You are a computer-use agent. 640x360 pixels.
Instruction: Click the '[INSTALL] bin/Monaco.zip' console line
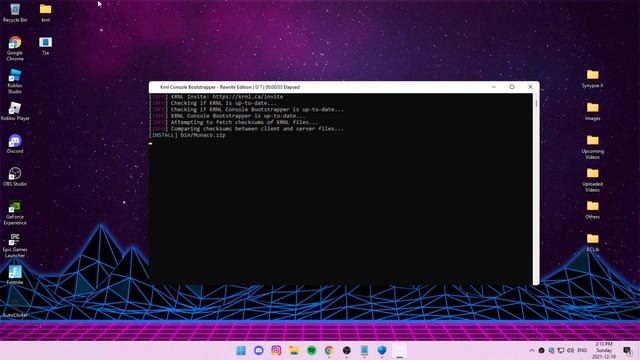[188, 135]
